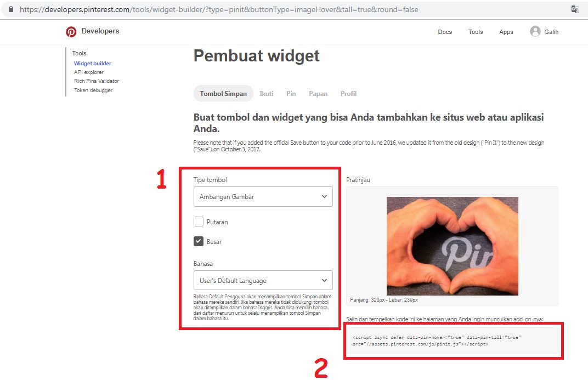This screenshot has height=380, width=588.
Task: Open the Galih profile avatar
Action: 535,31
